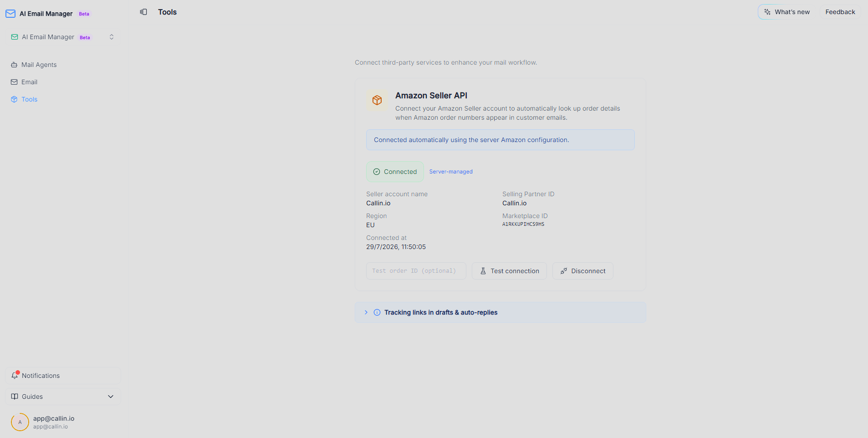The image size is (868, 438).
Task: Click the AI Email Manager envelope logo
Action: click(10, 14)
